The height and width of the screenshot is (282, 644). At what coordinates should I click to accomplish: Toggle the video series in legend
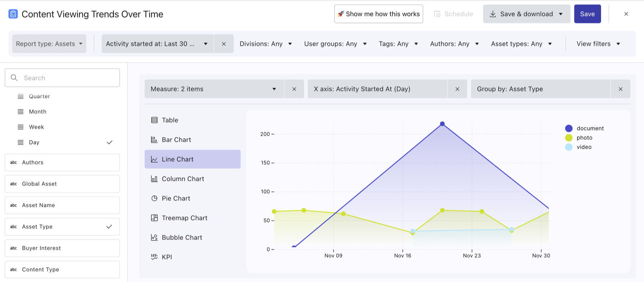point(578,147)
